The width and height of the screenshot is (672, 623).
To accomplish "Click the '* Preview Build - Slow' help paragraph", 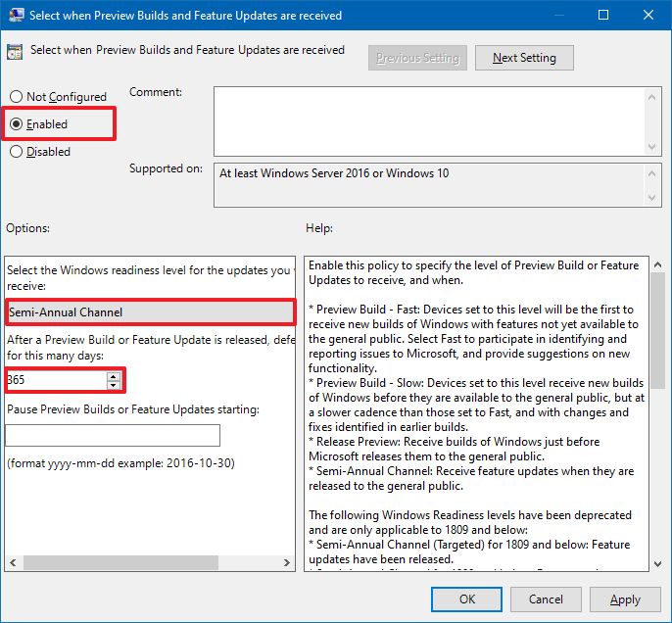I will pos(476,405).
